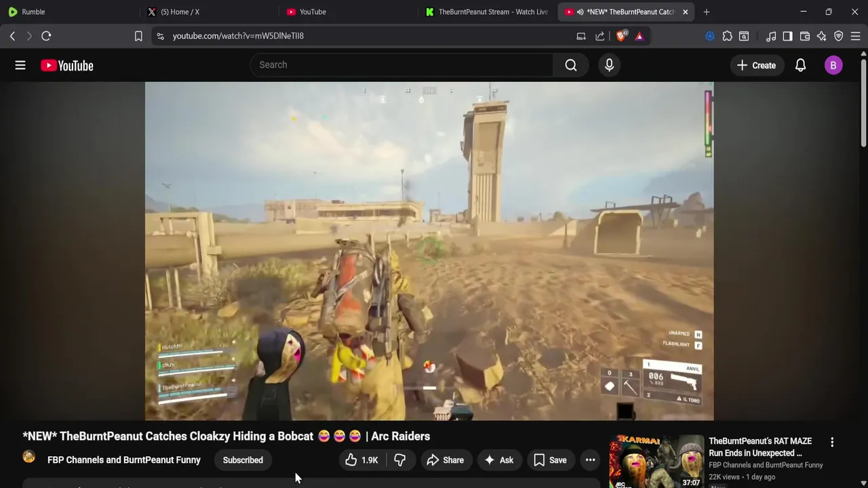Screen dimensions: 868x488
Task: Open more actions ellipsis under video
Action: pyautogui.click(x=591, y=460)
